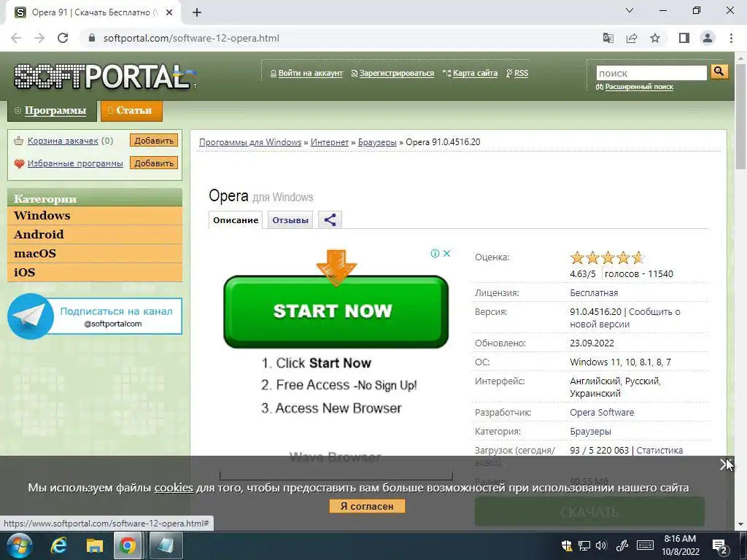Viewport: 747px width, 560px height.
Task: Select the Описание tab
Action: [x=236, y=220]
